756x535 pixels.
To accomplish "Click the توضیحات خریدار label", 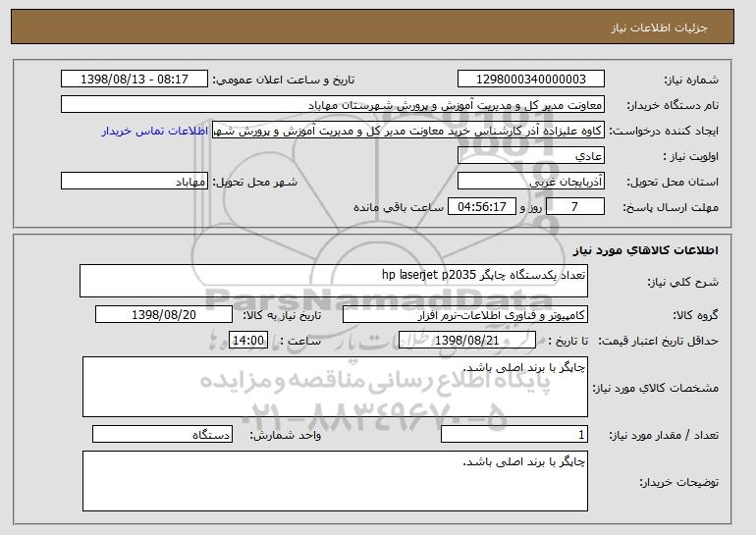I will pos(678,482).
